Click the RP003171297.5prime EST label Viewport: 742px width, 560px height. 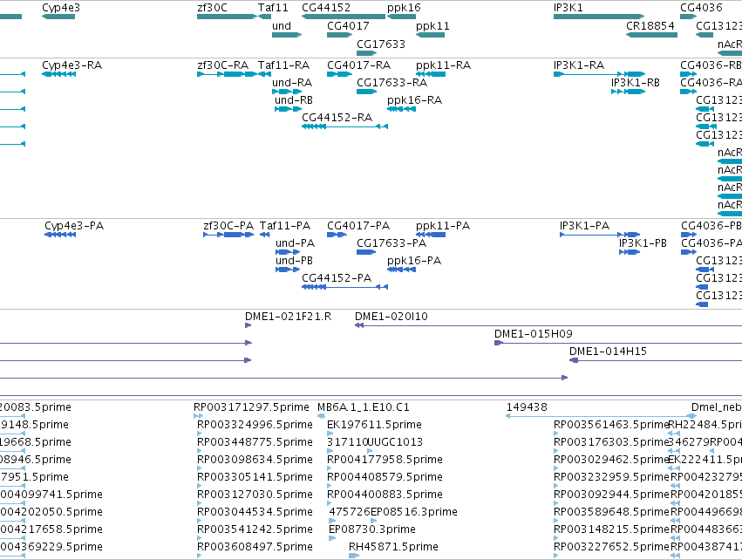click(x=251, y=407)
